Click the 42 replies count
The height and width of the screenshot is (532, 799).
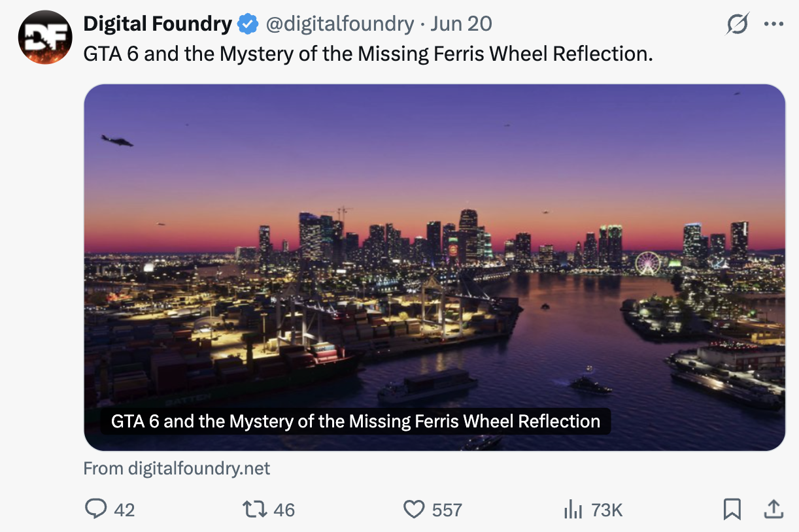coord(124,510)
